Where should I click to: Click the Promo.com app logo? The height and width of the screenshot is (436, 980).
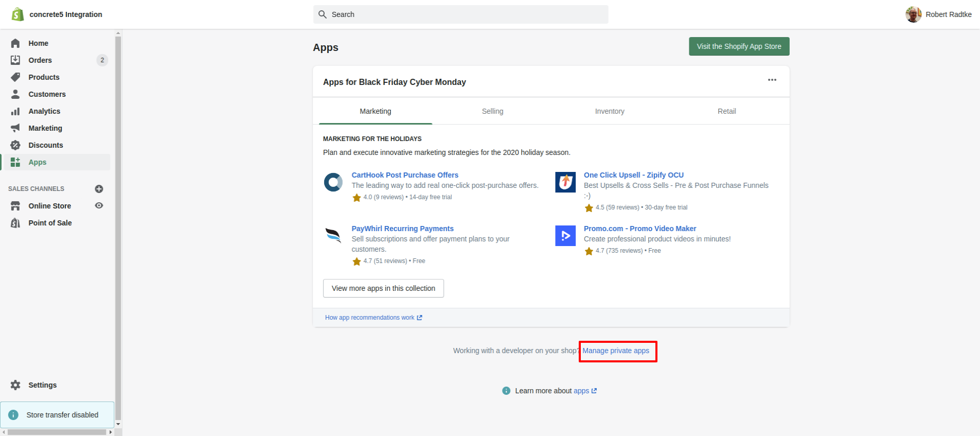pos(565,236)
